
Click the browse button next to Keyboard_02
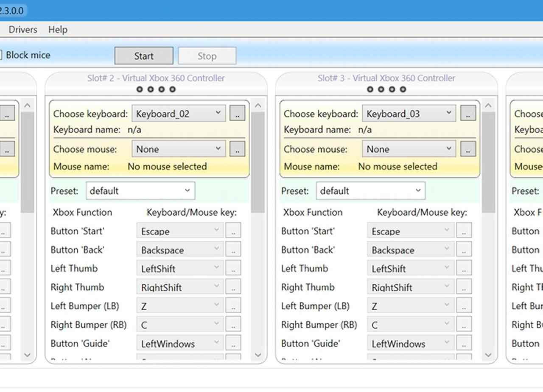[x=237, y=114]
